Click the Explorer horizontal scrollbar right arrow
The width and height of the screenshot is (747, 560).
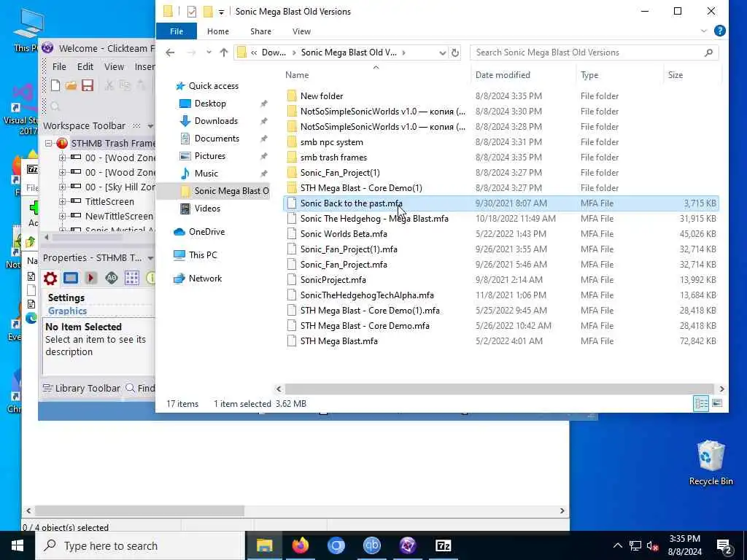(721, 389)
